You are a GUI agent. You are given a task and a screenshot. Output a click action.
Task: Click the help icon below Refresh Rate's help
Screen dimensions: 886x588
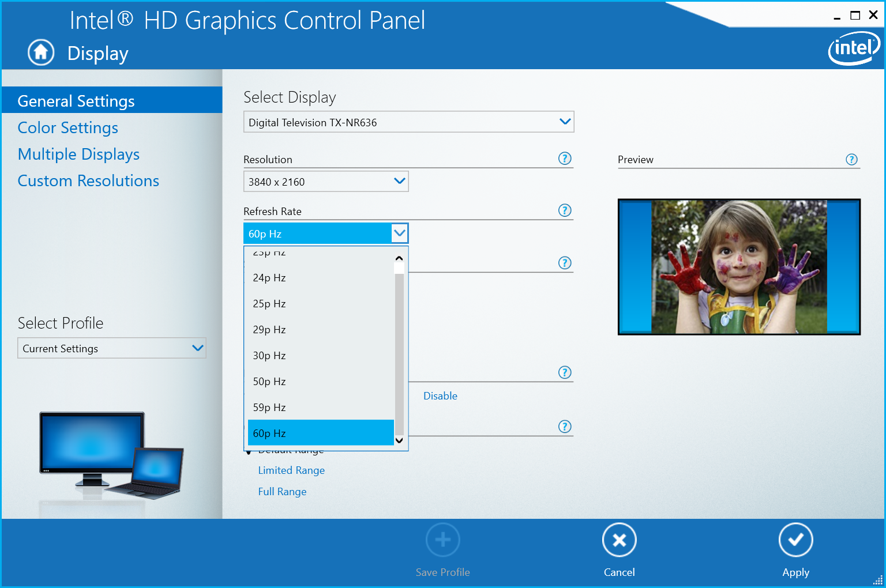coord(565,263)
